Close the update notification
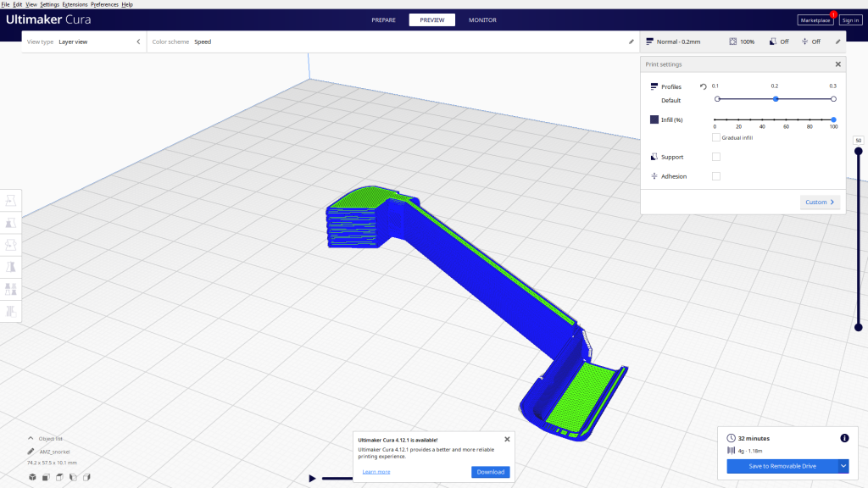 click(x=507, y=440)
